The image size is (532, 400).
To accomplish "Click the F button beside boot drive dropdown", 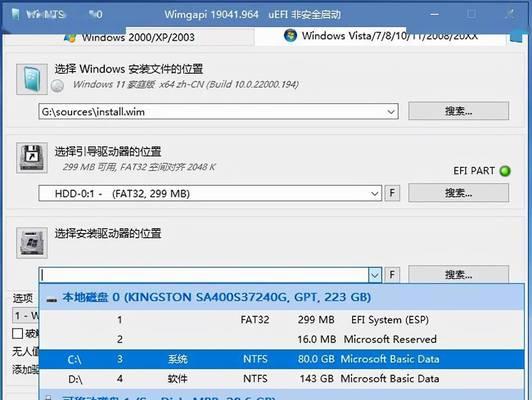I will coord(392,193).
